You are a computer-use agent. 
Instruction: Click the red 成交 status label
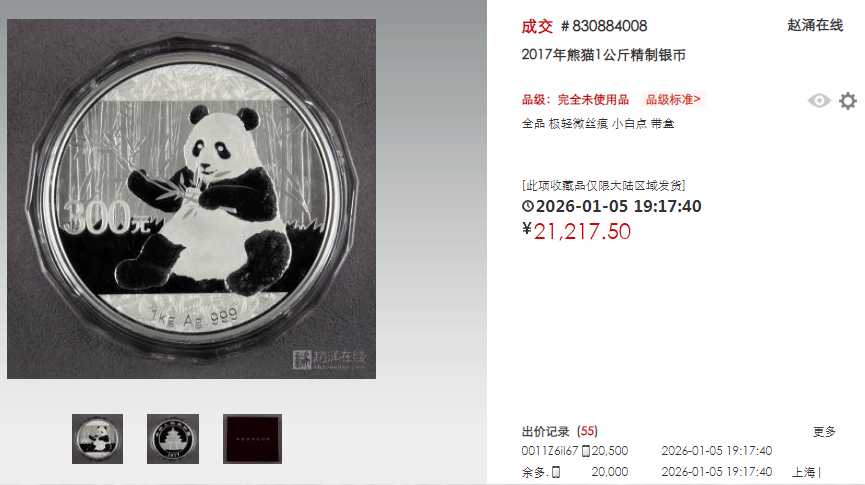[x=537, y=26]
